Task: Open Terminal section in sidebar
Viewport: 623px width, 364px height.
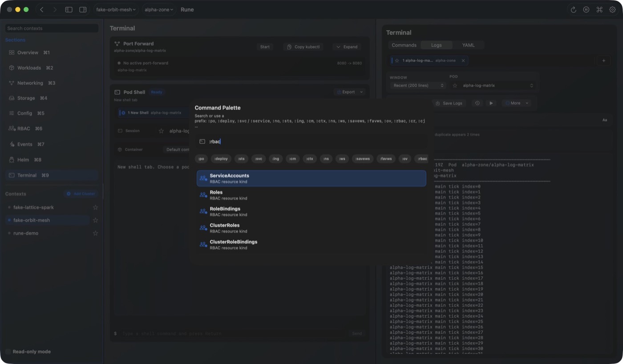Action: coord(52,175)
